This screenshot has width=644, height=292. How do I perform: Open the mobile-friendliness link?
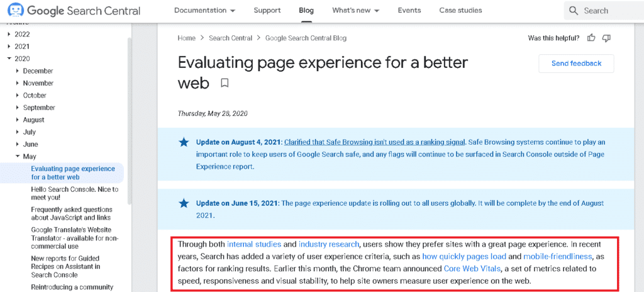[x=557, y=257]
